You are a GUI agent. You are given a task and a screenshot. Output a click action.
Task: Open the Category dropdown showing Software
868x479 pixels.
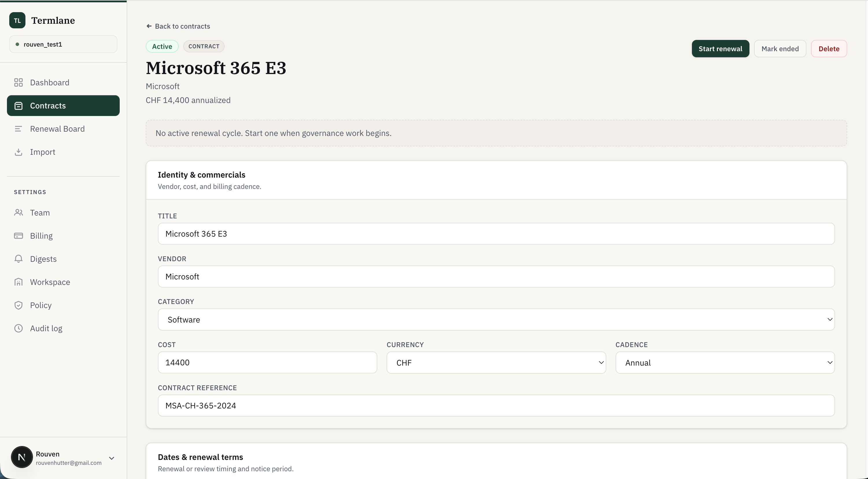(x=496, y=320)
